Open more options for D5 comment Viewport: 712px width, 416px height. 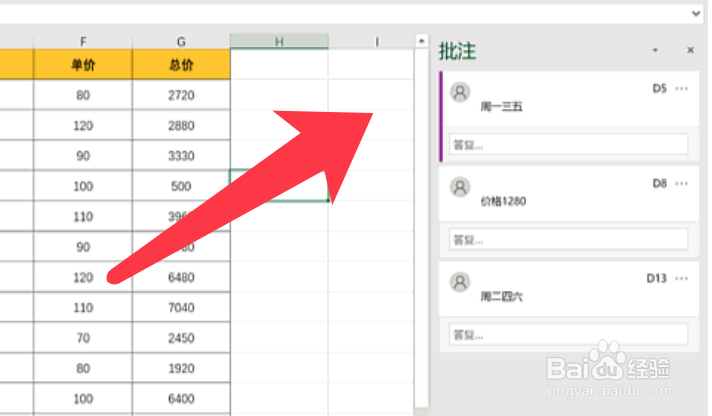[x=681, y=89]
